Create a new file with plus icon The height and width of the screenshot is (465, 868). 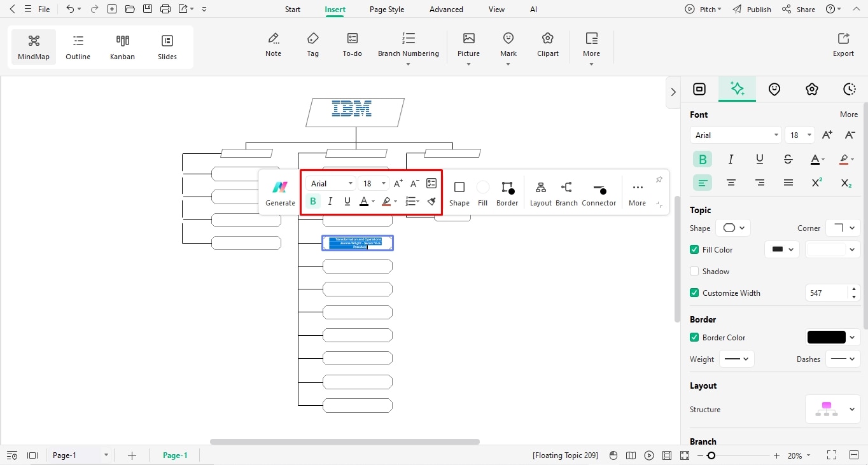tap(112, 9)
